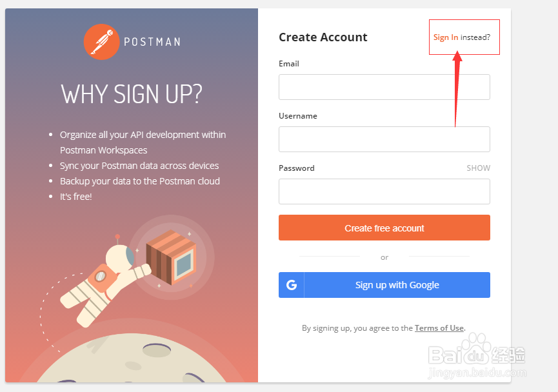Screen dimensions: 558x392
Task: Click the POSTMAN wordmark text
Action: coord(152,42)
